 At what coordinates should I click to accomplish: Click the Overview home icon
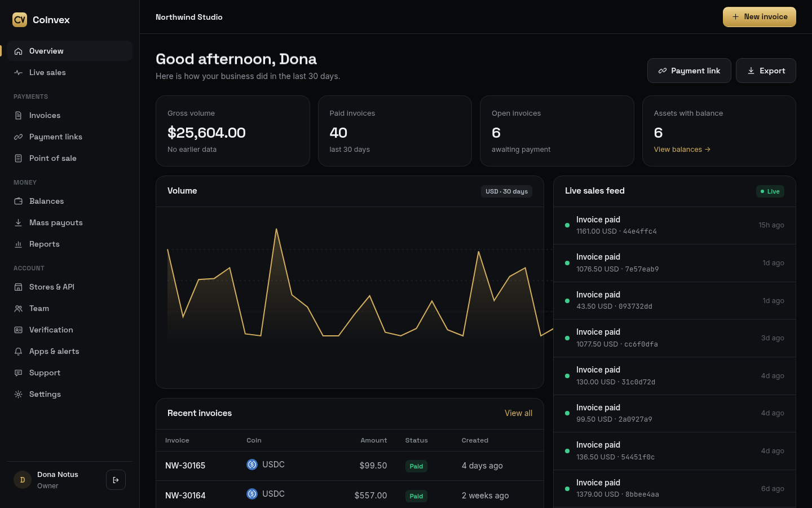[19, 51]
